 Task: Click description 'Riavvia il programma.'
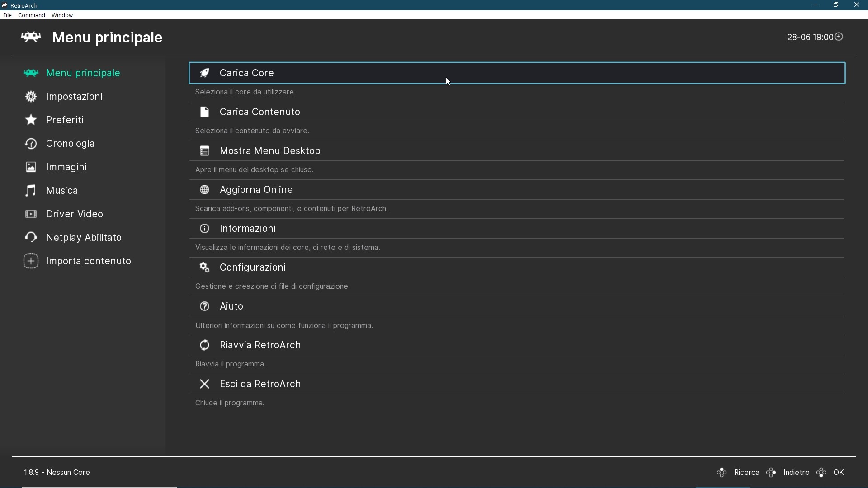[231, 364]
